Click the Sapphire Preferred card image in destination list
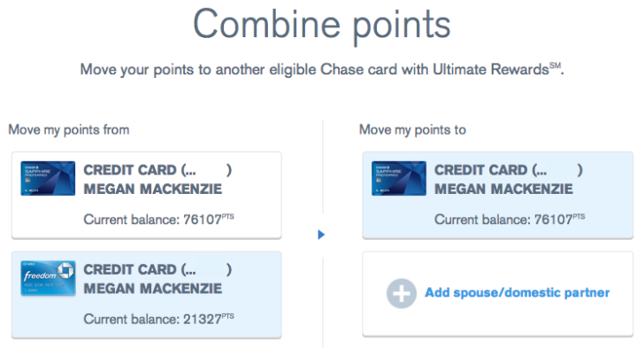644x348 pixels. pos(399,178)
